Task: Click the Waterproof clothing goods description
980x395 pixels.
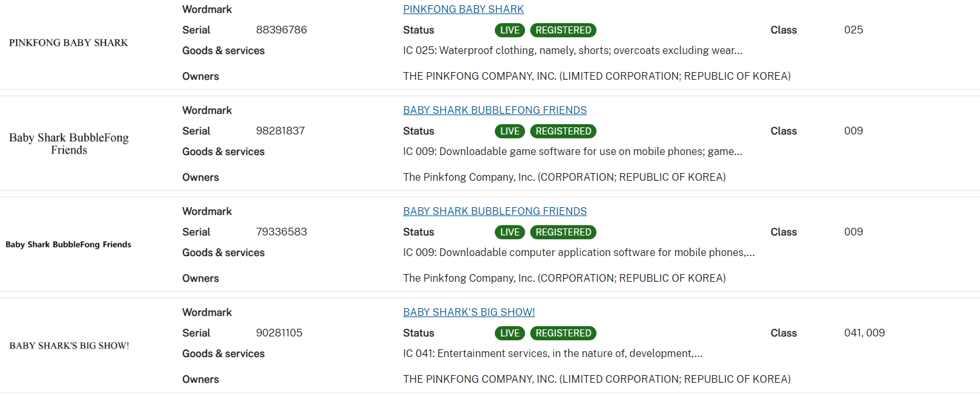Action: point(572,51)
